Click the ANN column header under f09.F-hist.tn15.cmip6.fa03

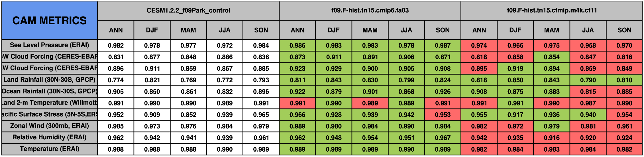pyautogui.click(x=297, y=30)
